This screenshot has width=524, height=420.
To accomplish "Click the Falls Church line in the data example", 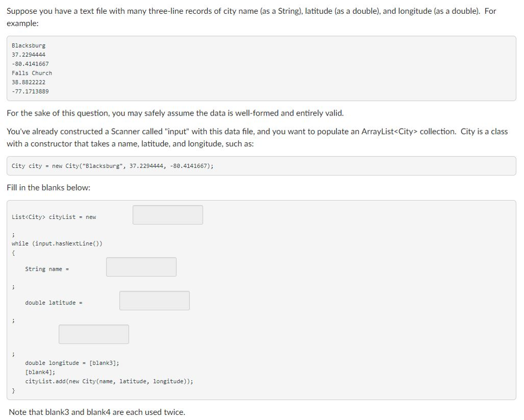I will click(x=32, y=73).
